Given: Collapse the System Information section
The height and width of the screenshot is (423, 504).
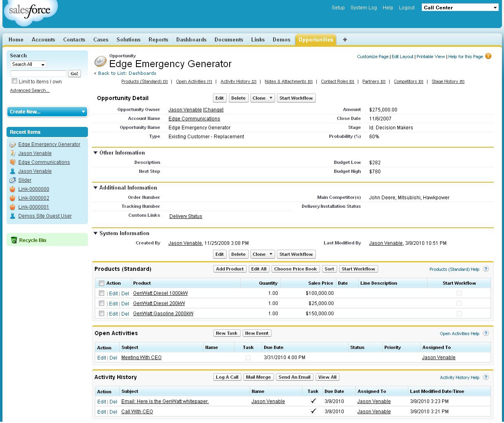Looking at the screenshot, I should [x=96, y=233].
